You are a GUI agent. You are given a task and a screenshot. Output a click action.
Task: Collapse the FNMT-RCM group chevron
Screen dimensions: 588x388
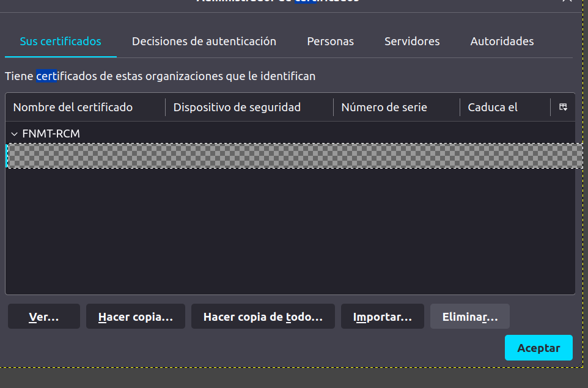[15, 134]
